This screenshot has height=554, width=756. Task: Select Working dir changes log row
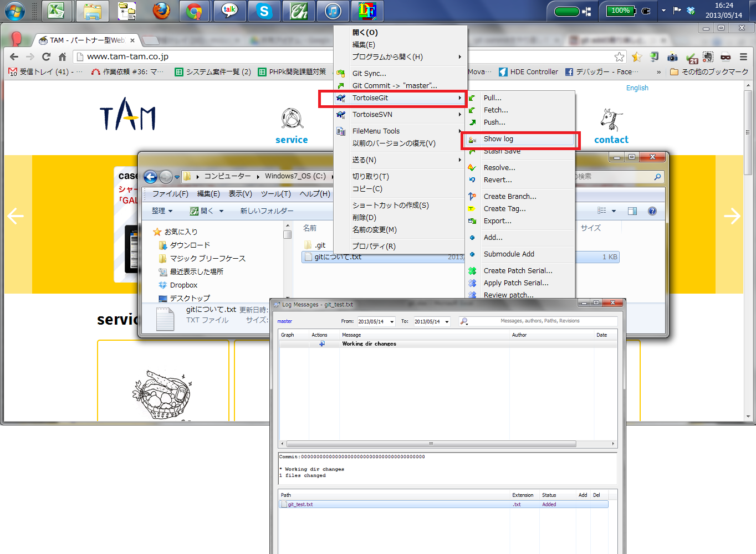(448, 344)
